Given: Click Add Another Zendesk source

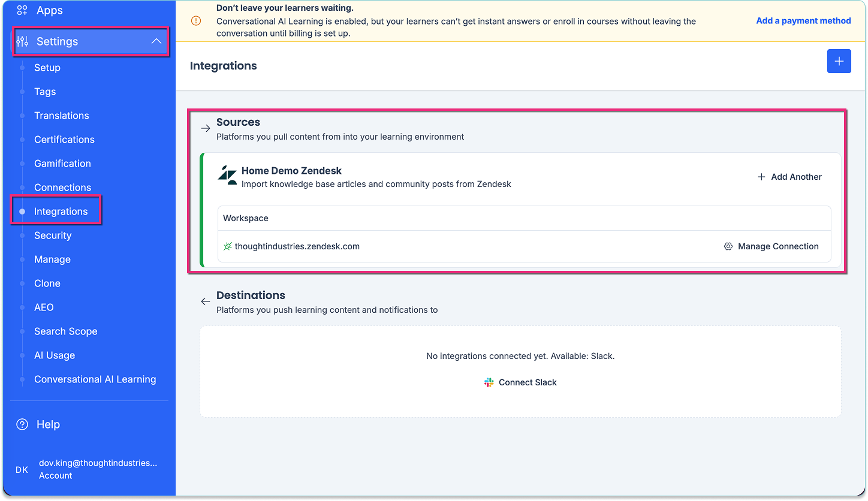Looking at the screenshot, I should 789,177.
